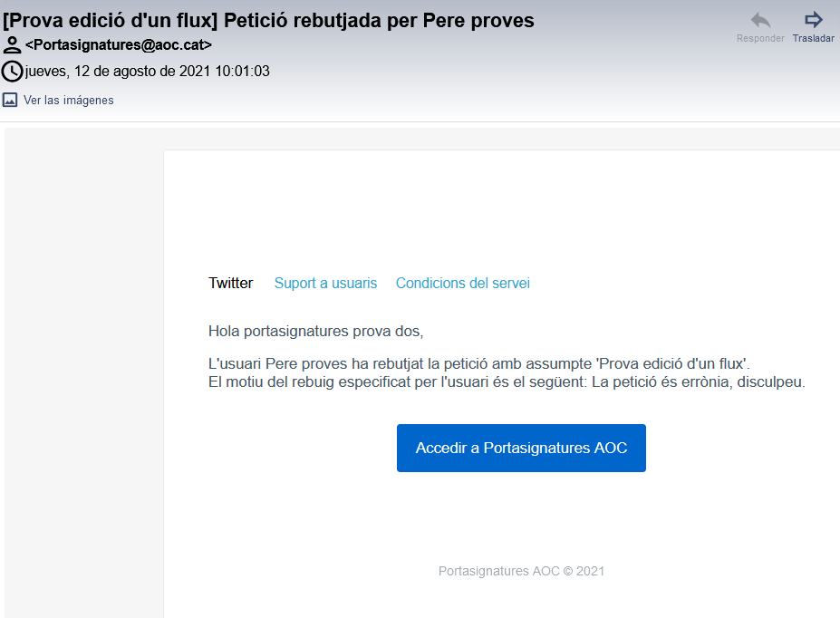Click the timestamp 10:01:03
This screenshot has height=618, width=840.
click(242, 72)
